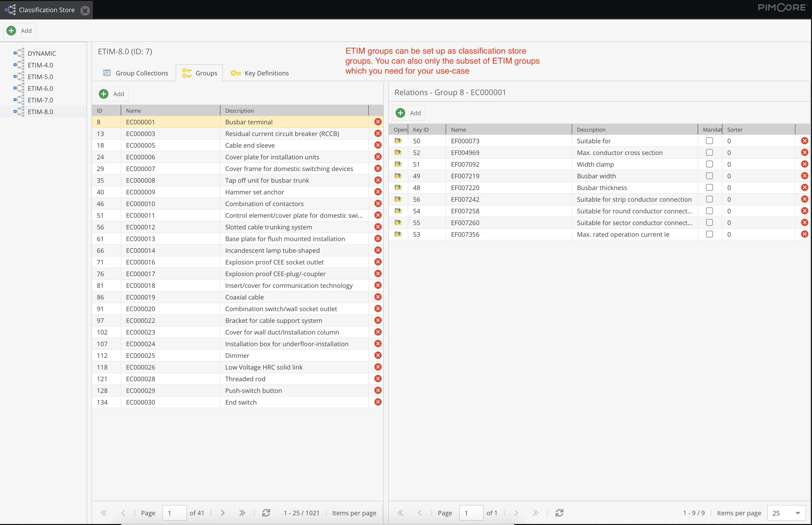Go to next page of groups
The height and width of the screenshot is (525, 812).
point(223,513)
